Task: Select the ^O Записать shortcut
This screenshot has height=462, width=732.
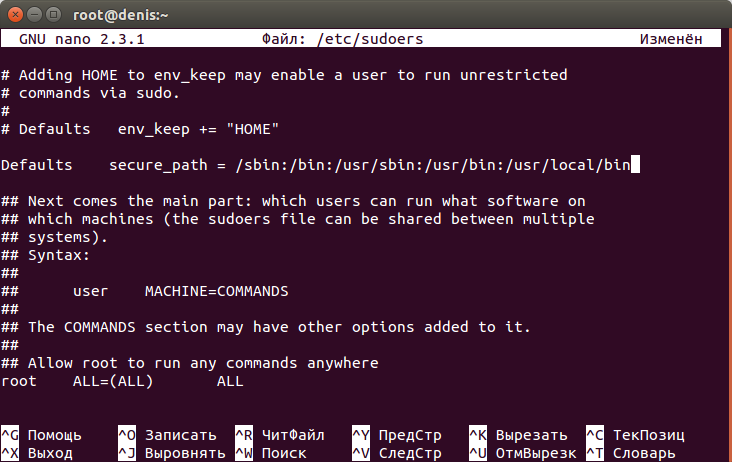Action: click(167, 435)
